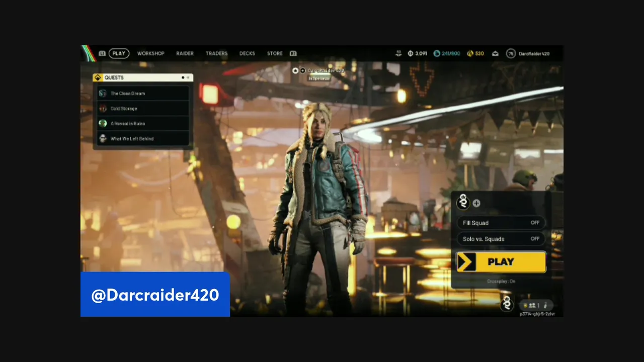Viewport: 644px width, 362px height.
Task: Click the rank icon left of coin balance
Action: point(398,53)
